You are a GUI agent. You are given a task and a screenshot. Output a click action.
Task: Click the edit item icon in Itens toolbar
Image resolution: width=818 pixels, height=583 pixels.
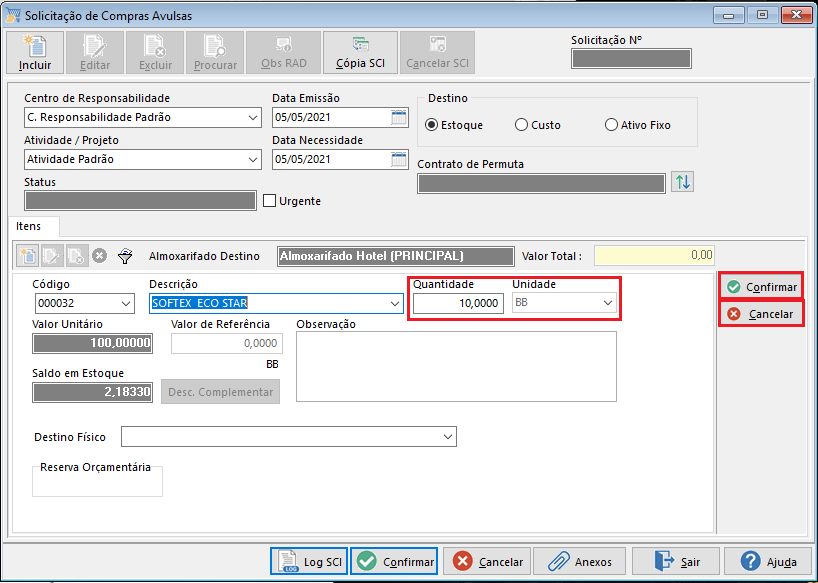point(52,256)
